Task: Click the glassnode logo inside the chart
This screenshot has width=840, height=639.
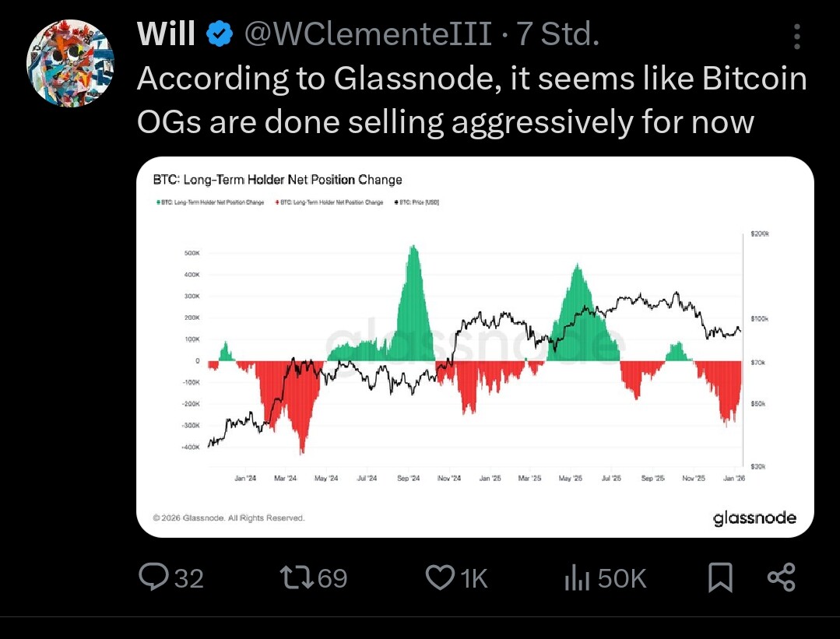Action: (x=754, y=518)
